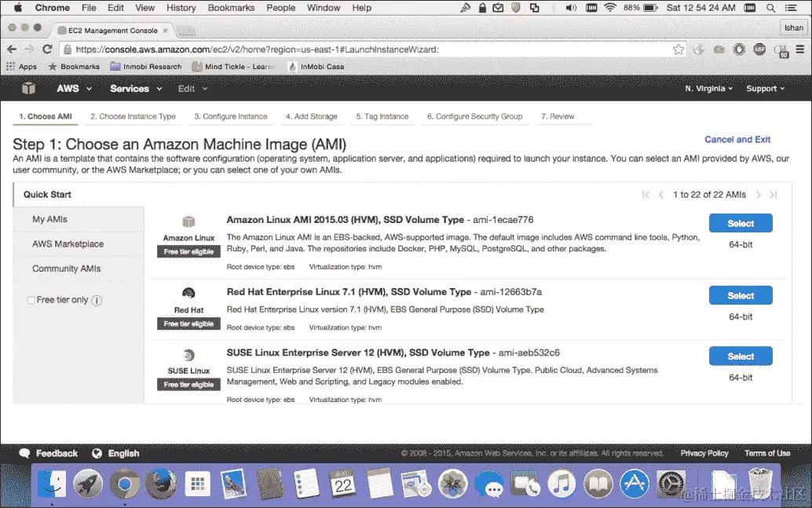Click the SUSE Linux logo icon
Viewport: 812px width, 508px height.
188,355
